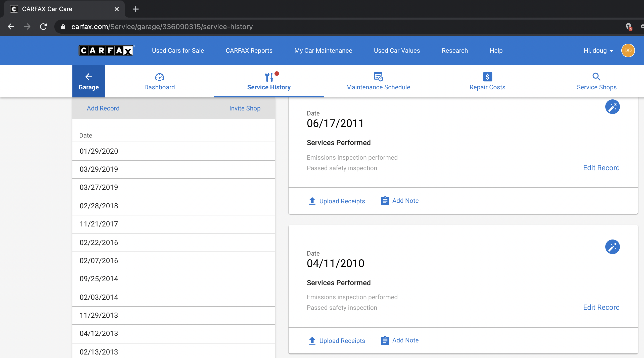
Task: Click the lock icon in address bar
Action: point(63,27)
